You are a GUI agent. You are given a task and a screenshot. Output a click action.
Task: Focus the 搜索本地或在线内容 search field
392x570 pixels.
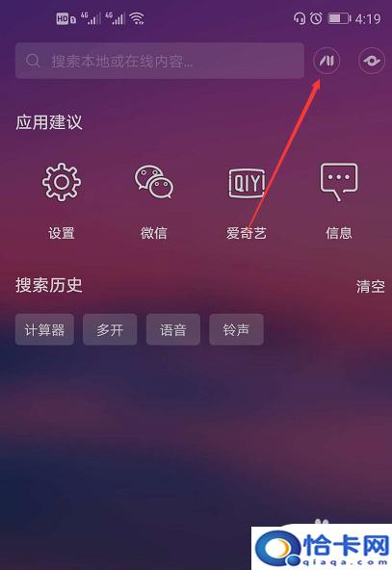pos(160,61)
